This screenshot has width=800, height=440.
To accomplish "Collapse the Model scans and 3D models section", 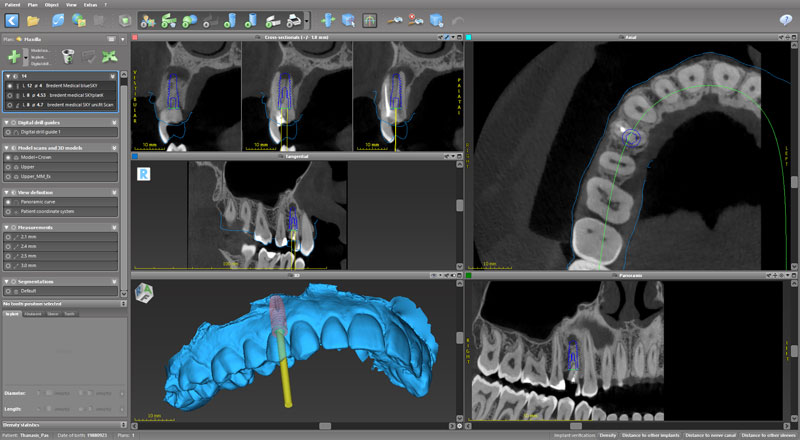I will click(x=9, y=147).
